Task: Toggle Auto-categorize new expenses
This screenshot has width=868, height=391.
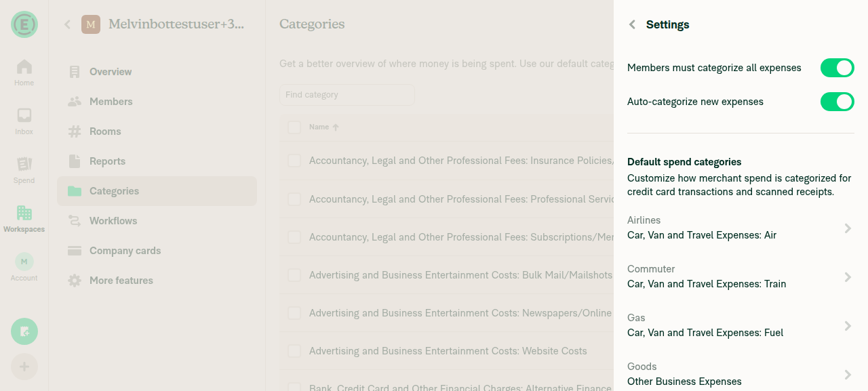Action: click(x=837, y=102)
